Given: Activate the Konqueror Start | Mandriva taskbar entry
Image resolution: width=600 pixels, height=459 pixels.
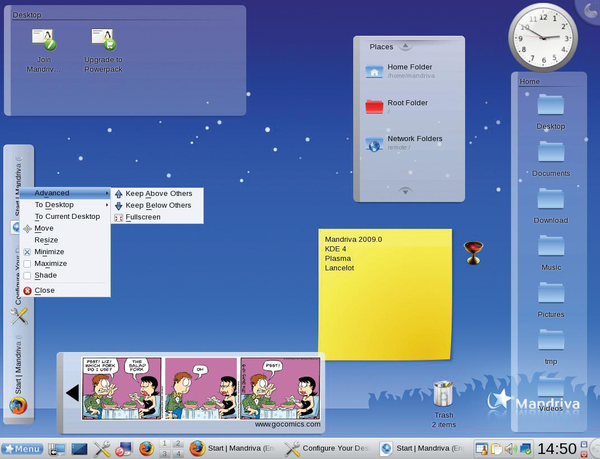Looking at the screenshot, I should (422, 448).
